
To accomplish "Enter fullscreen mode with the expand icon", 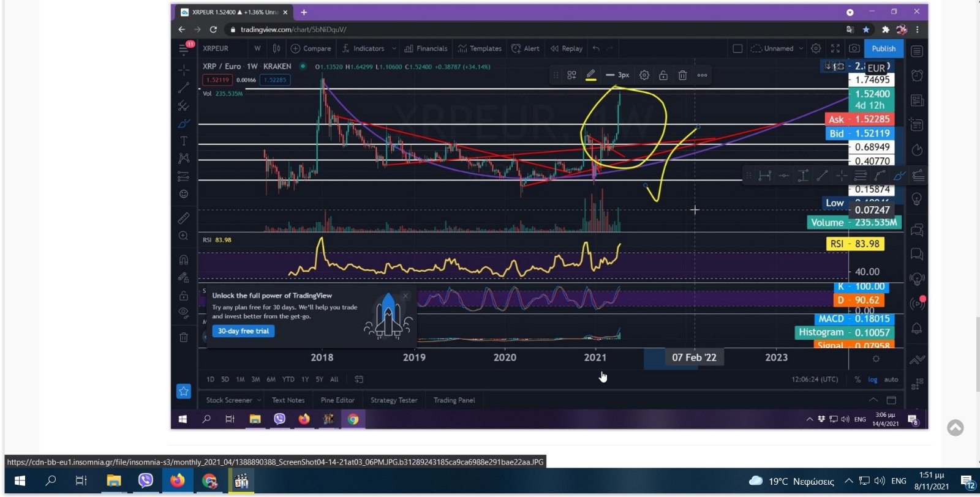I will coord(835,48).
